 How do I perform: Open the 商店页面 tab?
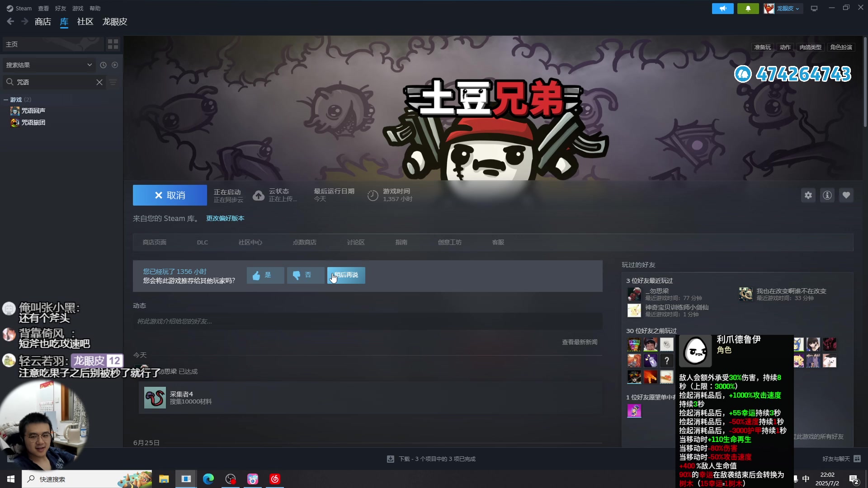coord(155,243)
